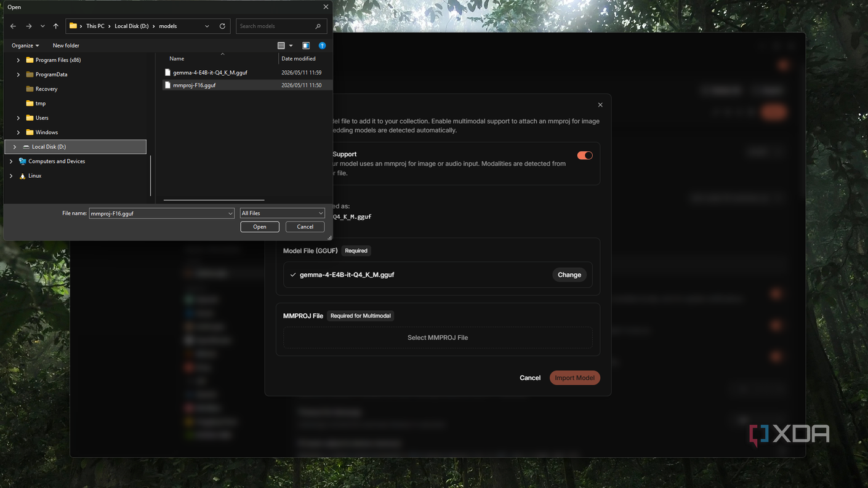Click the gemma-4-E4B-it-Q4_K_M.gguf file icon
Screen dimensions: 868x488
(x=167, y=73)
